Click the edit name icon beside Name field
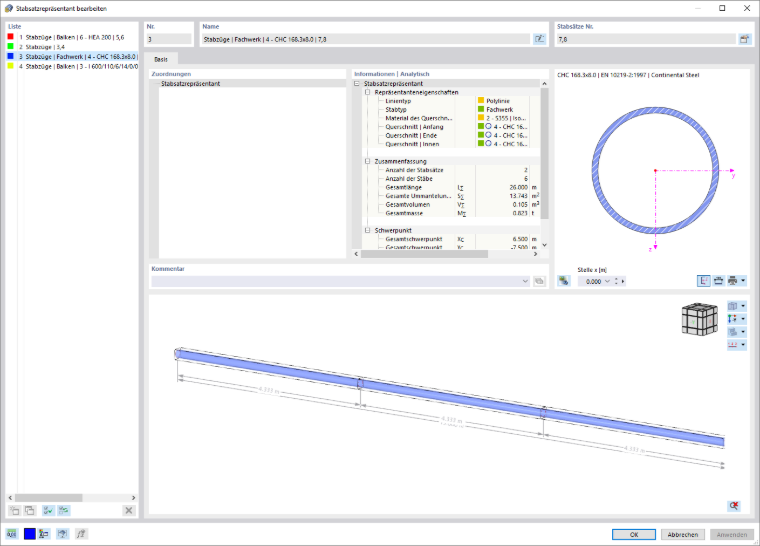The width and height of the screenshot is (760, 546). pyautogui.click(x=539, y=39)
